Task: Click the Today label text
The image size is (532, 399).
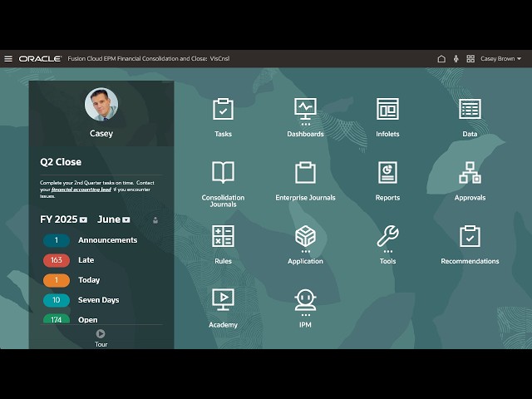Action: (89, 280)
